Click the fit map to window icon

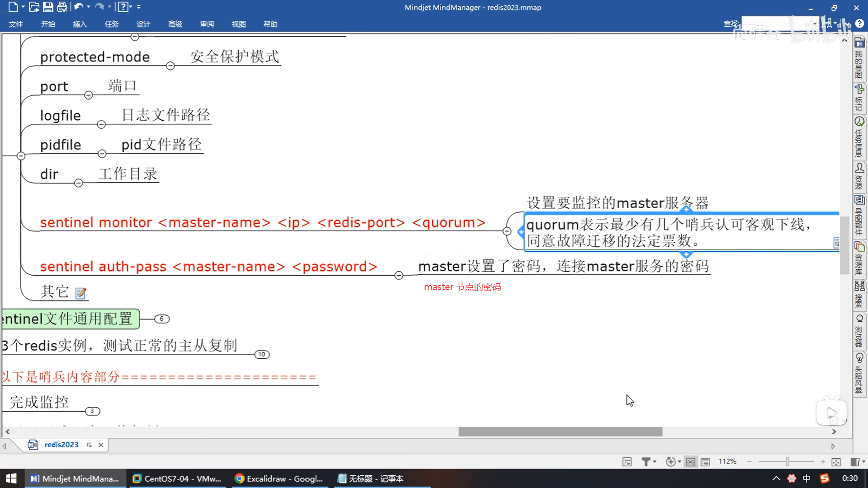coord(836,461)
